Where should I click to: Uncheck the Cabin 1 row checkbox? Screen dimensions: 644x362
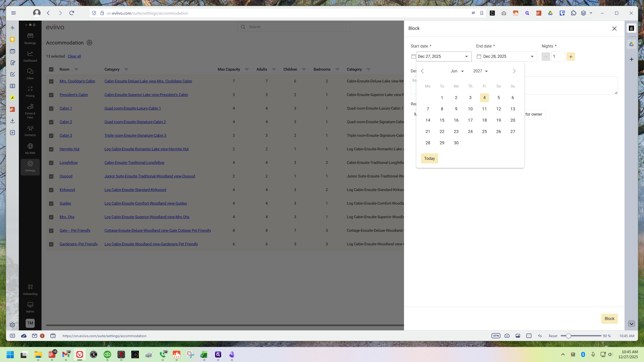[51, 109]
